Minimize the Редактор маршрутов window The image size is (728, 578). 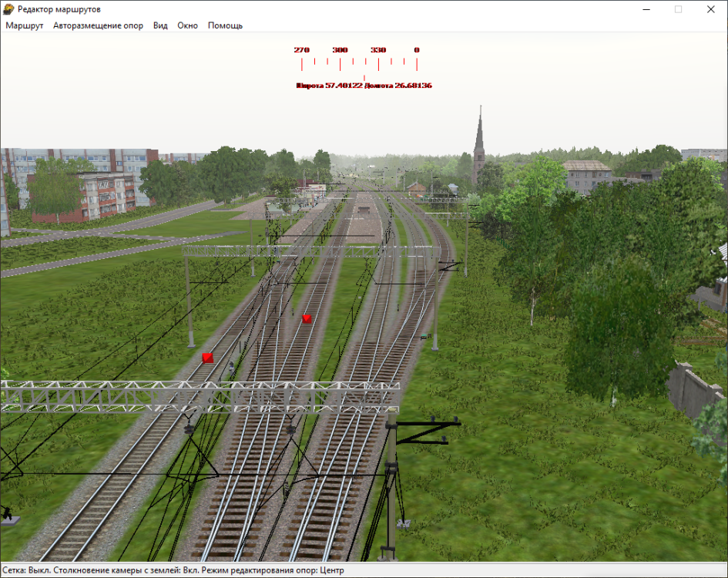pos(642,9)
